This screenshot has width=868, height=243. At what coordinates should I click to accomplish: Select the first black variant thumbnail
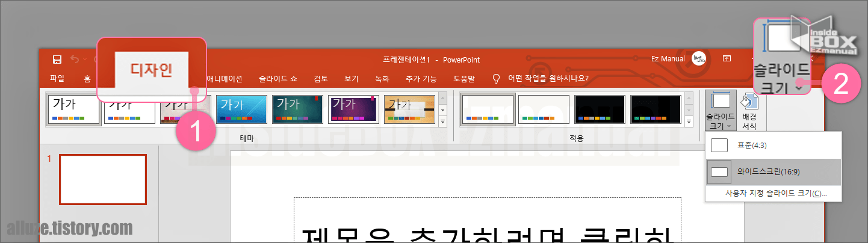pos(600,109)
